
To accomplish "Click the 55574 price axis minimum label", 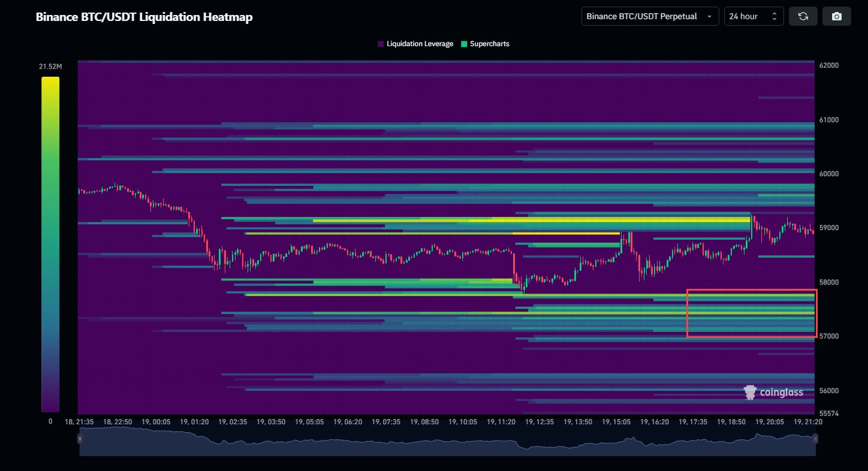I will pos(830,413).
